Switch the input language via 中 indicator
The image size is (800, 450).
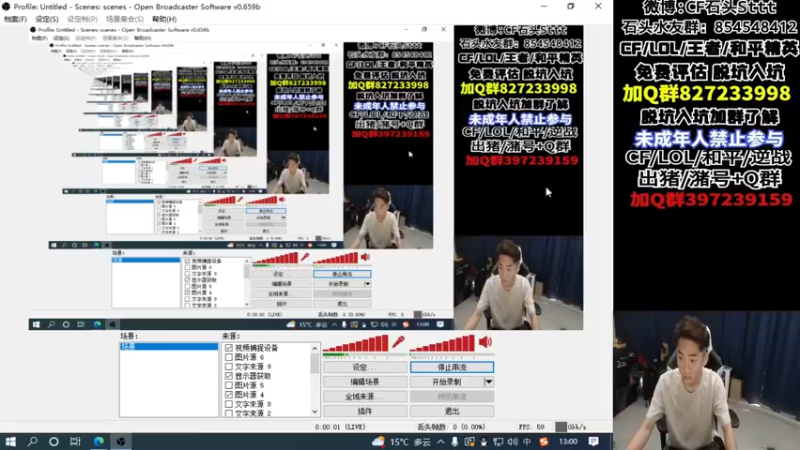tap(527, 442)
